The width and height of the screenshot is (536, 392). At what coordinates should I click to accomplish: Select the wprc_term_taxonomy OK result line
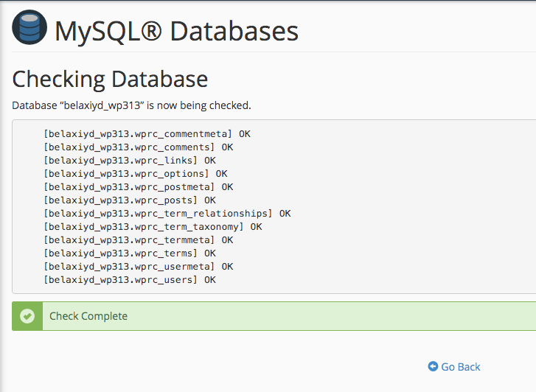153,227
